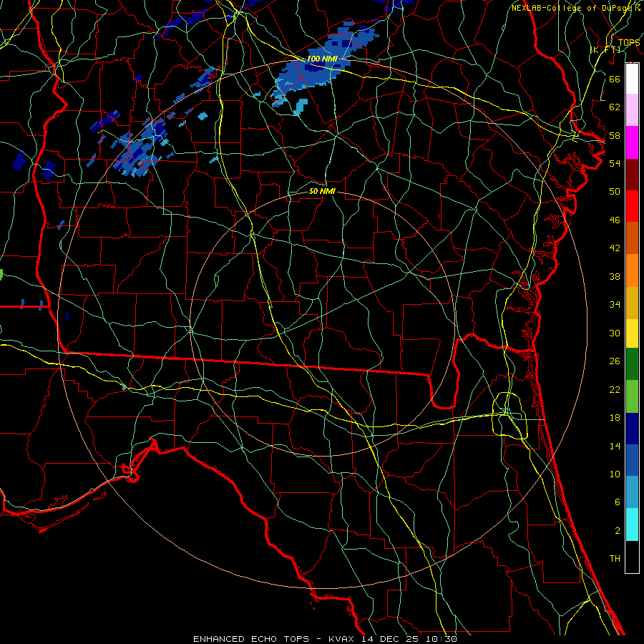Click the "50 NMI" range ring label
The height and width of the screenshot is (644, 644).
coord(322,191)
